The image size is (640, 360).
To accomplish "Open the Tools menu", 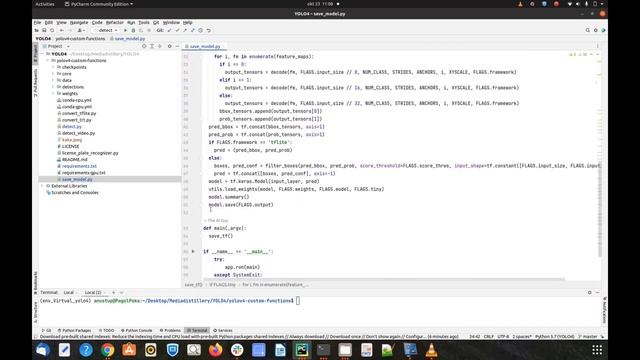I will pyautogui.click(x=144, y=22).
